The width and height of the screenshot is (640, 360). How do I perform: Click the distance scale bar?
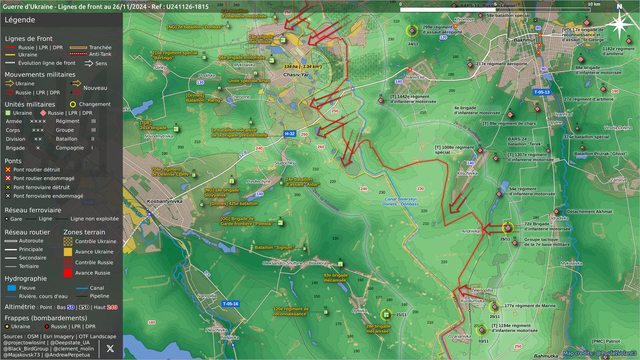pos(495,9)
